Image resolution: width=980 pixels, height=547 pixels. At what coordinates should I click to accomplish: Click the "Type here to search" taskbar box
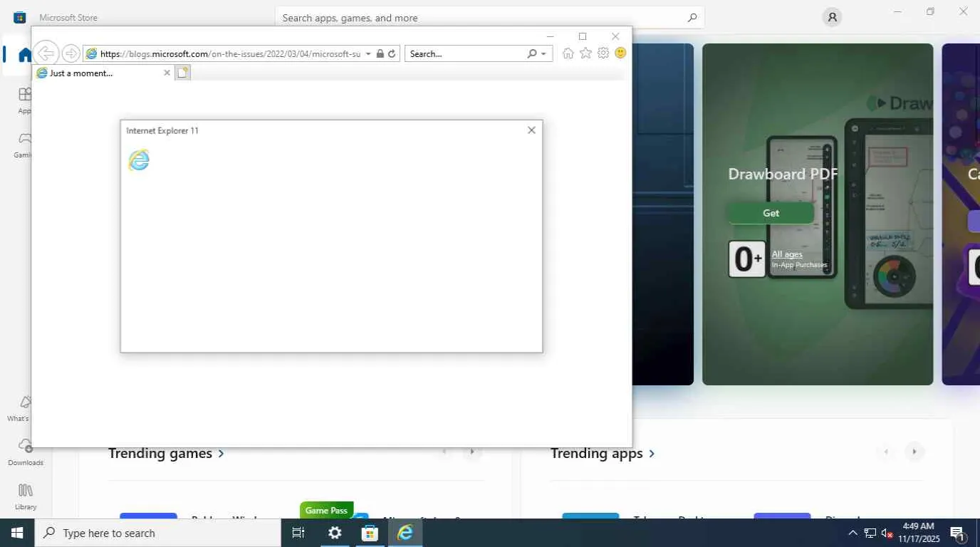point(158,533)
